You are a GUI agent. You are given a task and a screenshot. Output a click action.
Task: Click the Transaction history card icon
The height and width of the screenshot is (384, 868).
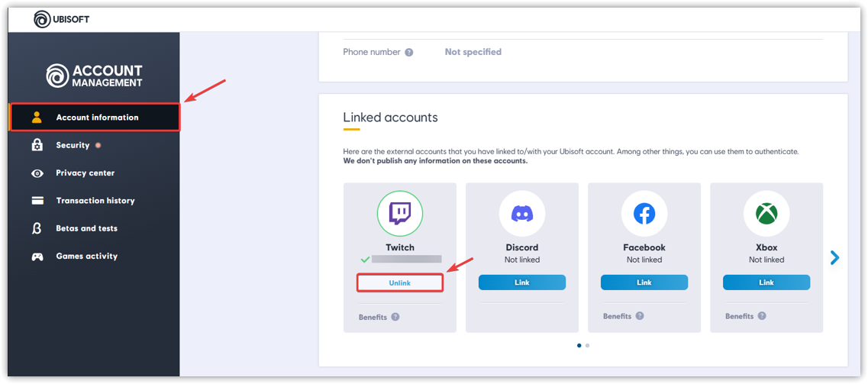[37, 201]
